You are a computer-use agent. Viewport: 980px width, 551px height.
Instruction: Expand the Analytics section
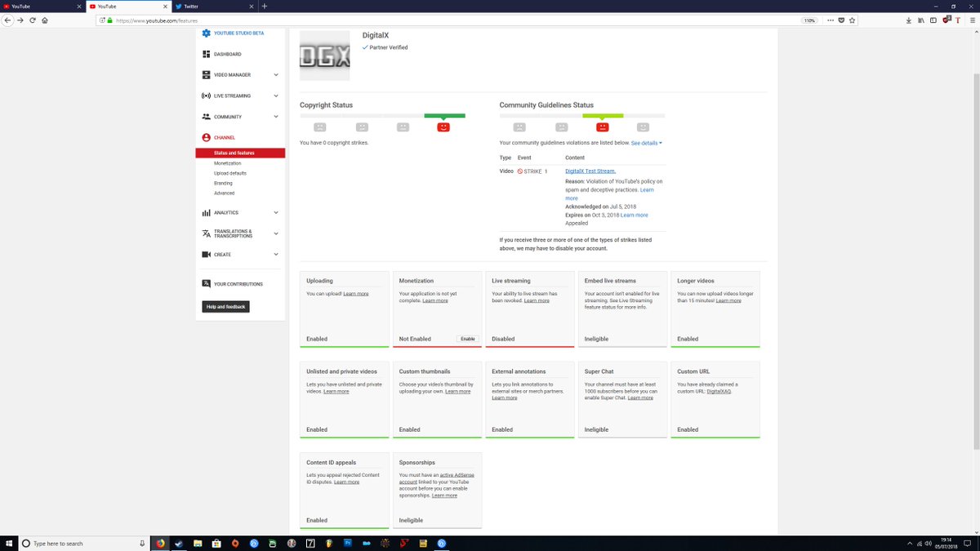click(276, 212)
